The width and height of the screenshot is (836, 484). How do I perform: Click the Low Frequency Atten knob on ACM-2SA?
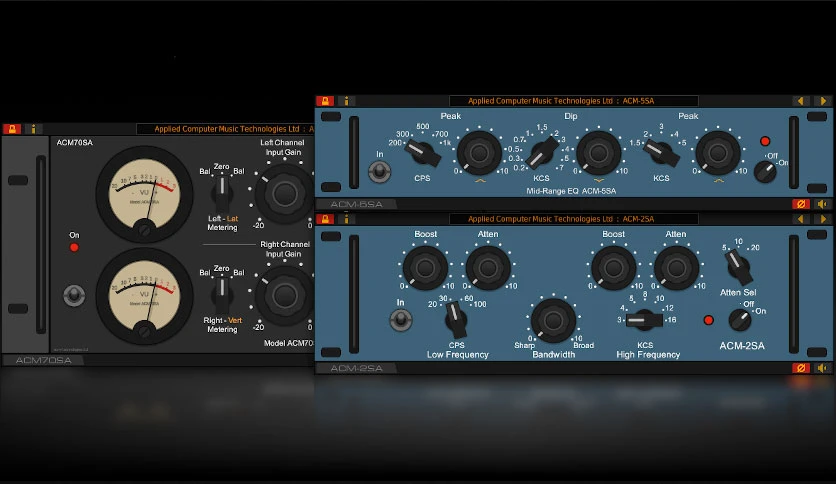(x=488, y=268)
